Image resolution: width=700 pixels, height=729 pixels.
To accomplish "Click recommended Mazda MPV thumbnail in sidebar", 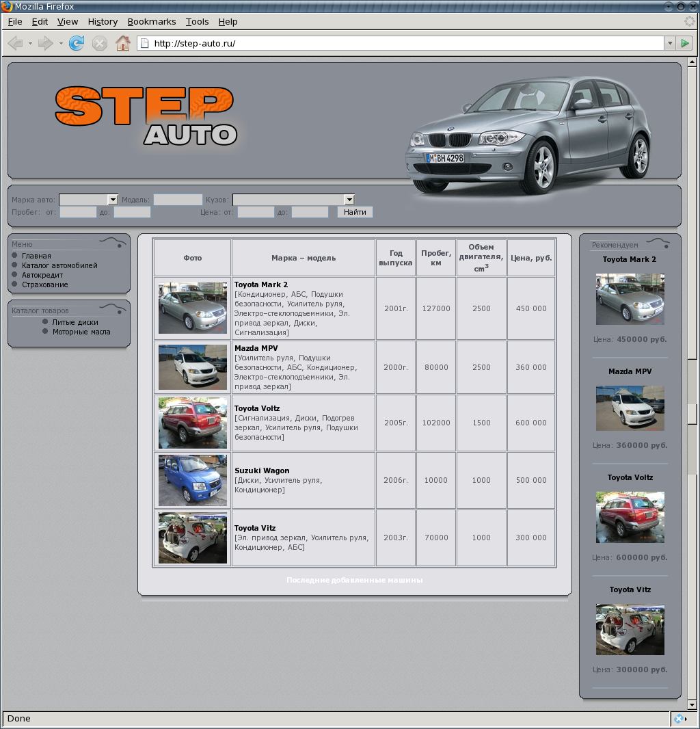I will coord(630,408).
